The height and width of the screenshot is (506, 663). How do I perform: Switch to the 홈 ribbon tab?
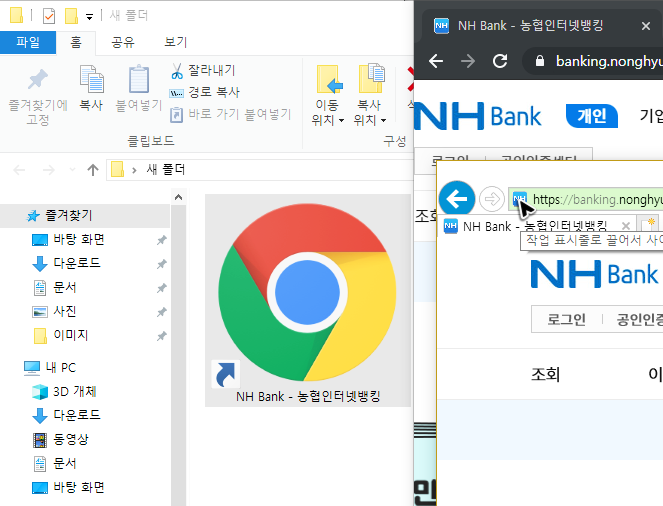click(x=76, y=42)
